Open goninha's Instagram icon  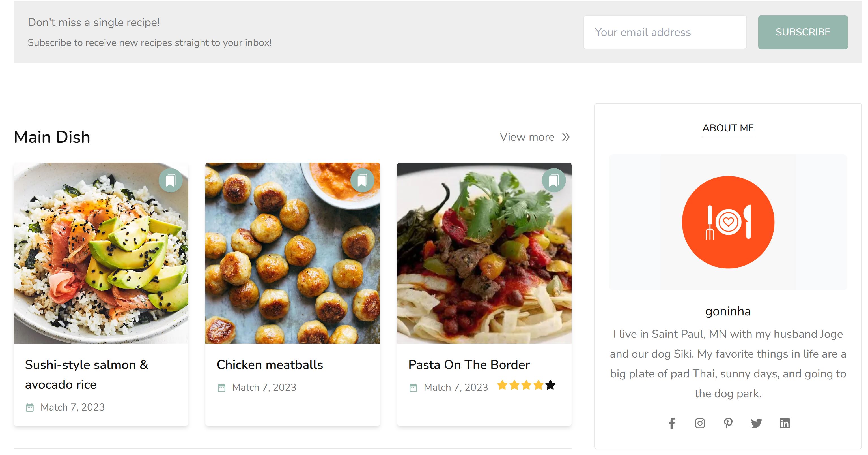[x=700, y=423]
